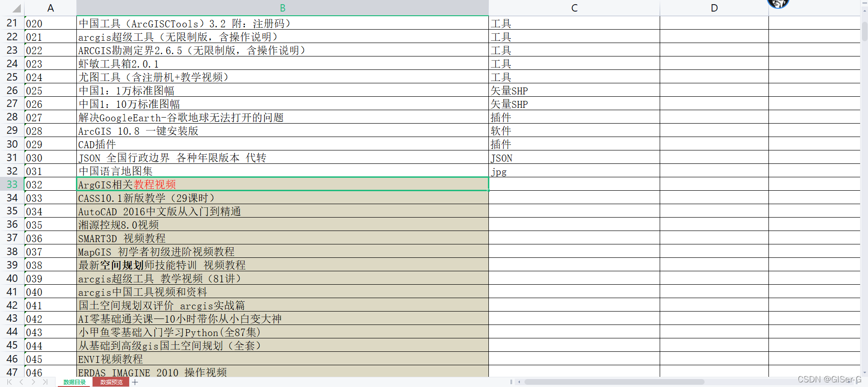The image size is (868, 387).
Task: Click the left arrow of horizontal scrollbar
Action: click(x=519, y=382)
